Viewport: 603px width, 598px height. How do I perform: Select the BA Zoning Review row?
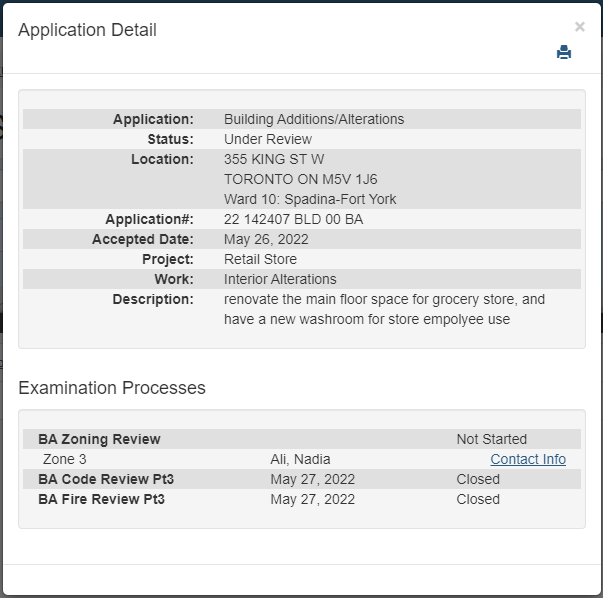coord(99,439)
